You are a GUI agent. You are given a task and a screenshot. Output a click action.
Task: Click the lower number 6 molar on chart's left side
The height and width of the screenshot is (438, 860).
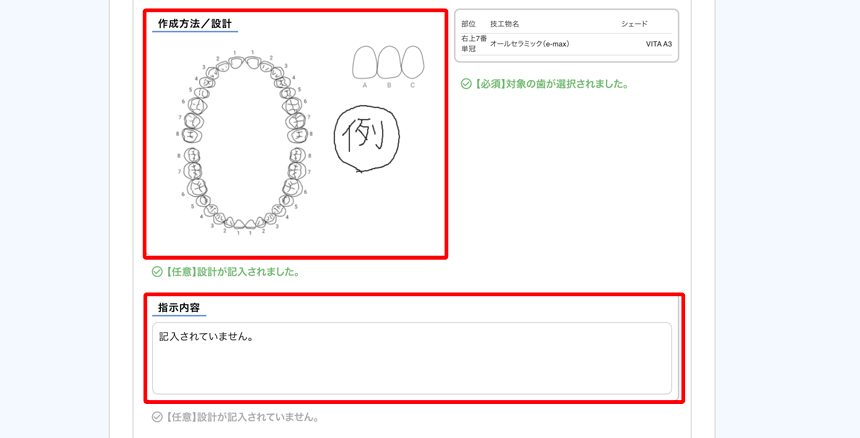(197, 188)
